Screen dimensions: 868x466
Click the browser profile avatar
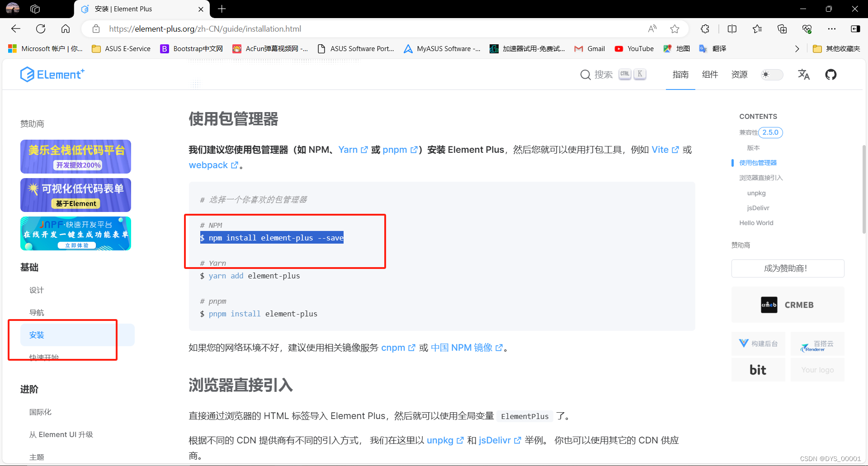tap(13, 9)
